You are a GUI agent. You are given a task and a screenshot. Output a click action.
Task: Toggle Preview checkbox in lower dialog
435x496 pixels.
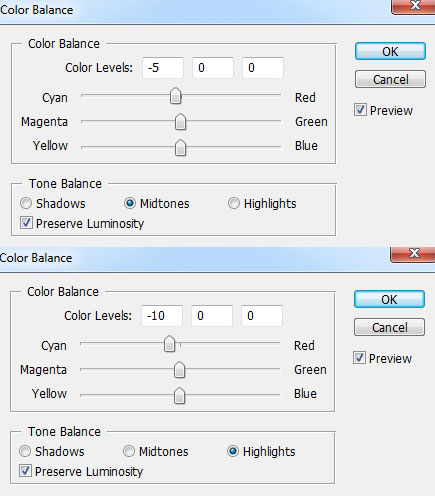click(x=359, y=358)
